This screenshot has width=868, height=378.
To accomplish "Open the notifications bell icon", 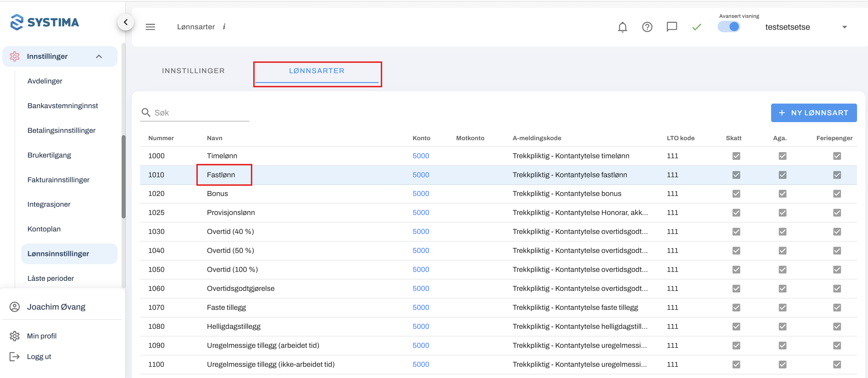I will point(622,27).
